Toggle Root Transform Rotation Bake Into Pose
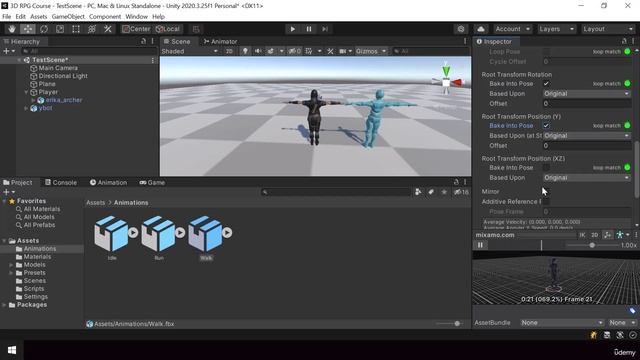The height and width of the screenshot is (360, 640). tap(546, 84)
